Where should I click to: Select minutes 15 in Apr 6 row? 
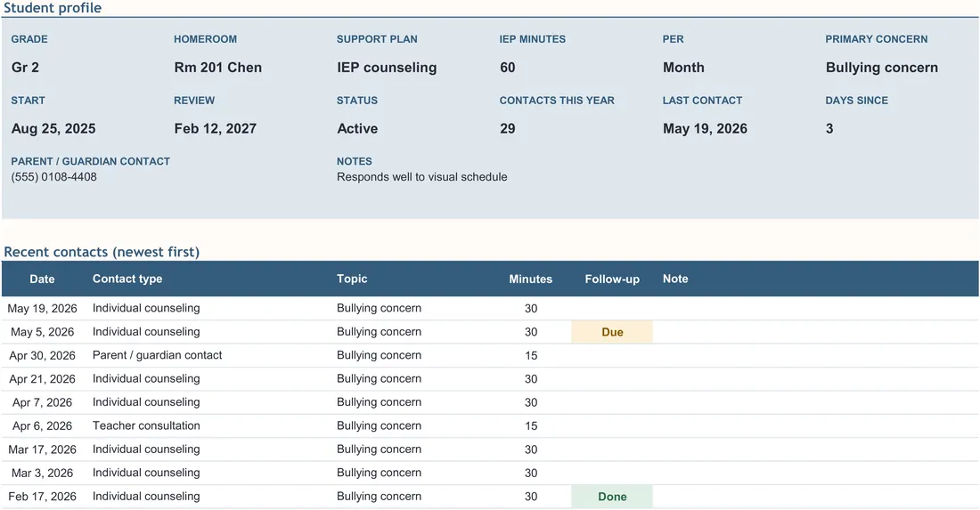coord(531,425)
